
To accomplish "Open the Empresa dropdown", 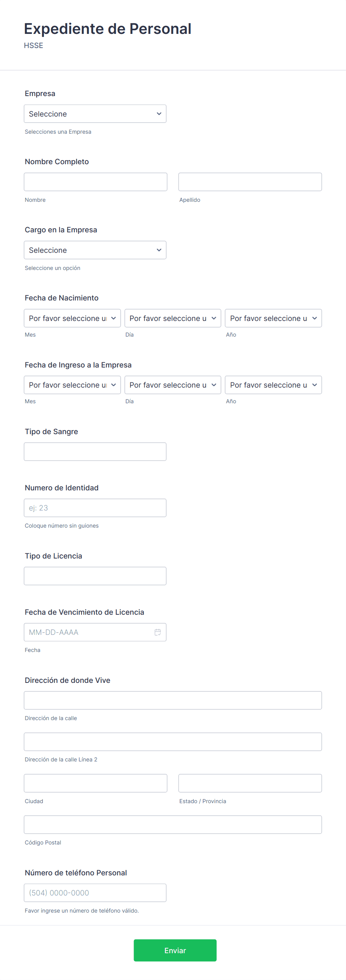I will 95,114.
